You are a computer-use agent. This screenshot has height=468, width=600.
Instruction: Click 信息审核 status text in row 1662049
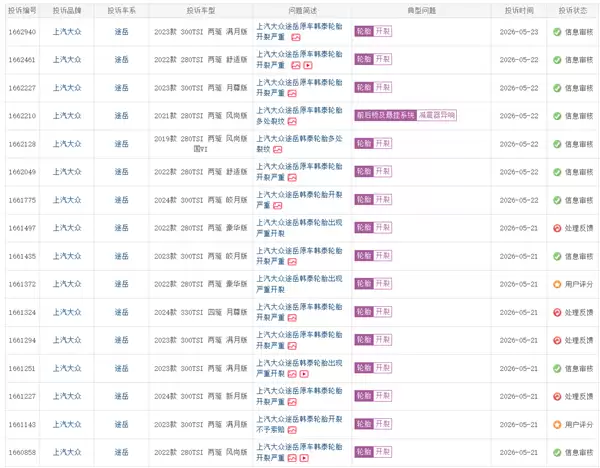click(579, 172)
